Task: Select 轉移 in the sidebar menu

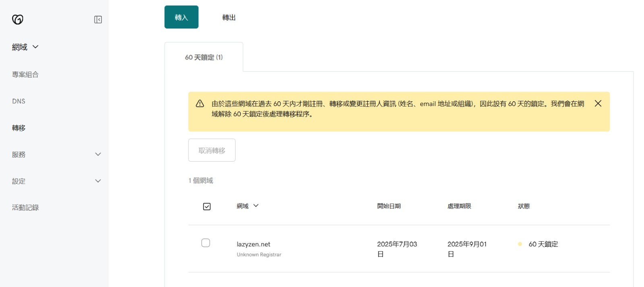Action: (19, 128)
